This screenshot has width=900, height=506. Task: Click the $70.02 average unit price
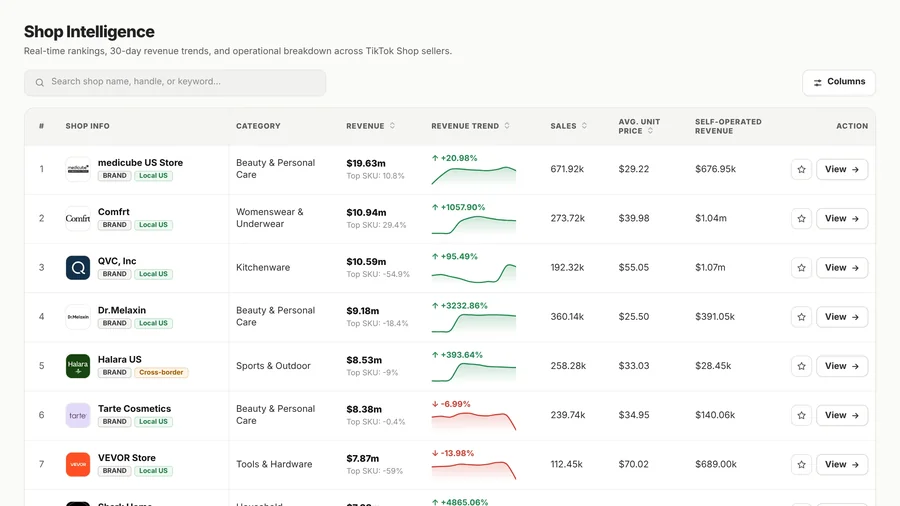coord(634,465)
